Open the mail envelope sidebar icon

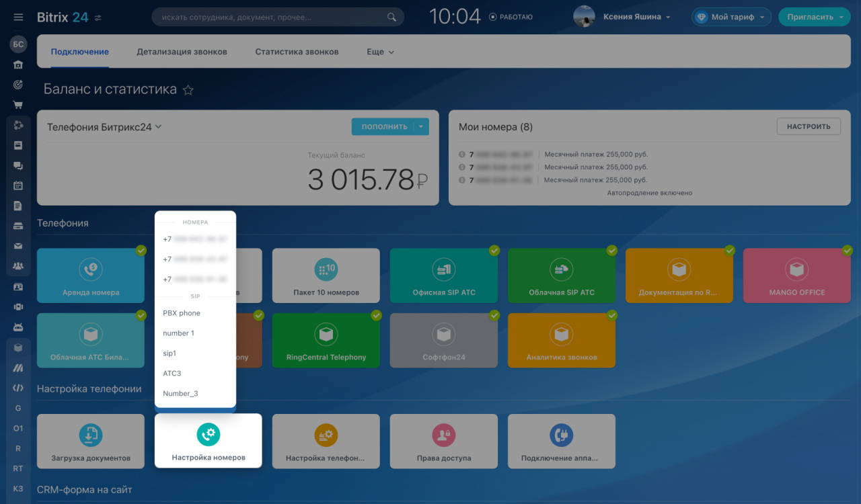(18, 246)
